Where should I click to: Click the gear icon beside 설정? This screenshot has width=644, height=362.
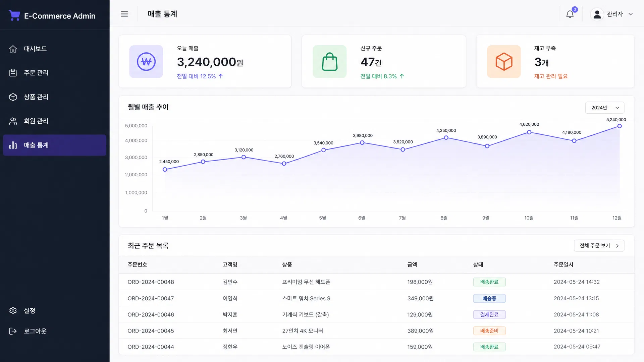(x=13, y=311)
